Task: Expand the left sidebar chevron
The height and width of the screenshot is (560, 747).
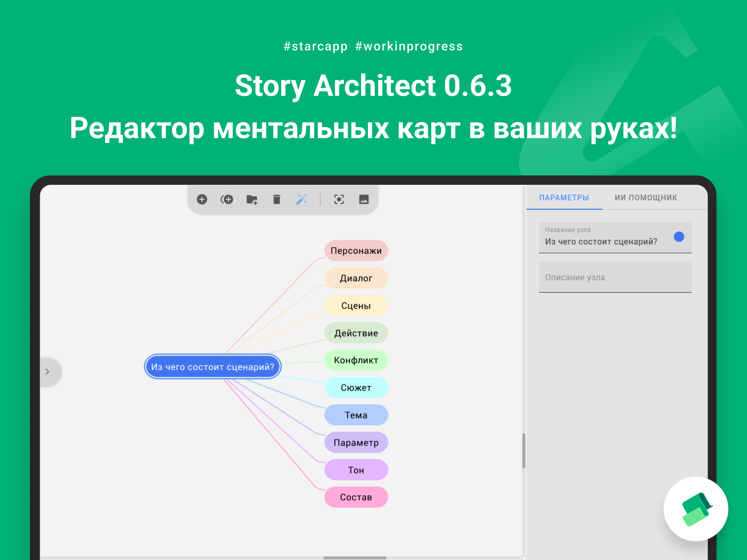Action: [48, 372]
